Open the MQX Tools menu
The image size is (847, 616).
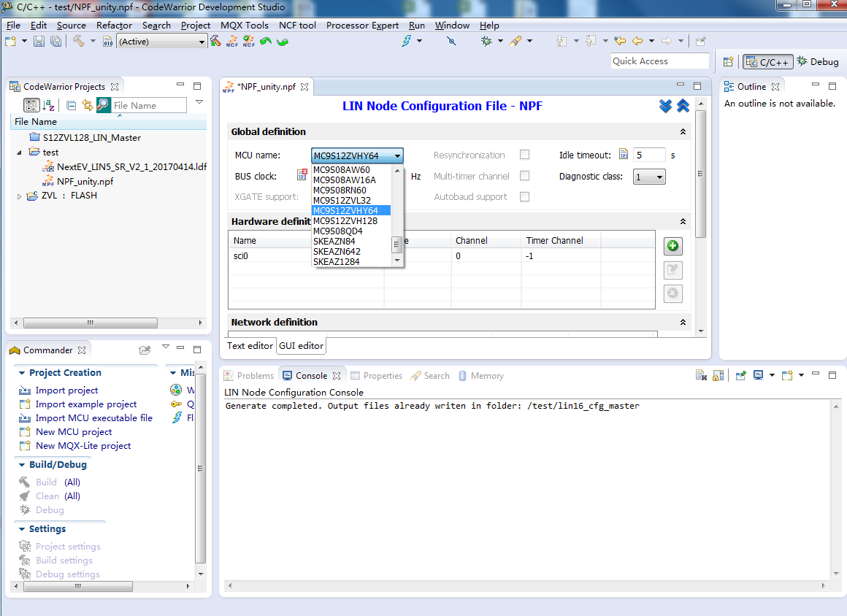245,25
